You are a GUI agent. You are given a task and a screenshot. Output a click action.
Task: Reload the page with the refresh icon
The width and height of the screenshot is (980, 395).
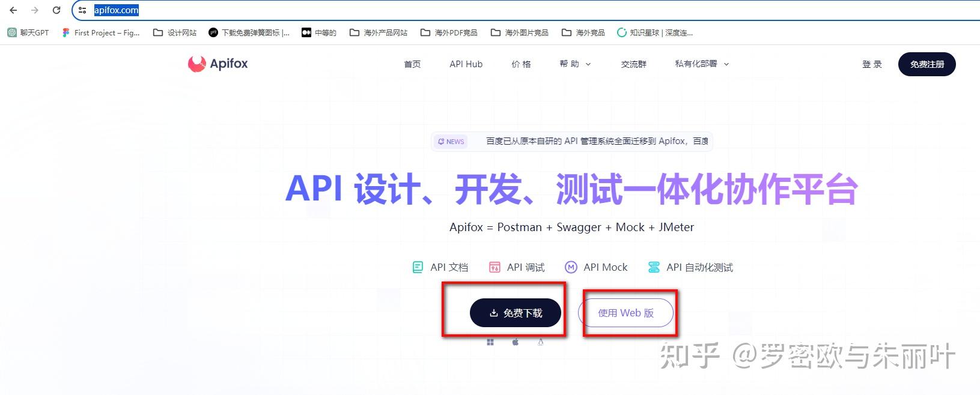(56, 10)
